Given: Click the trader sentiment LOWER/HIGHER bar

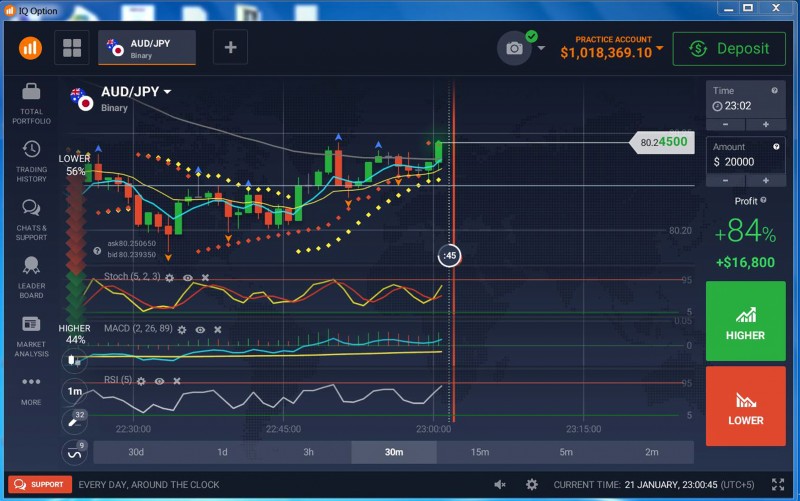Looking at the screenshot, I should pos(76,250).
